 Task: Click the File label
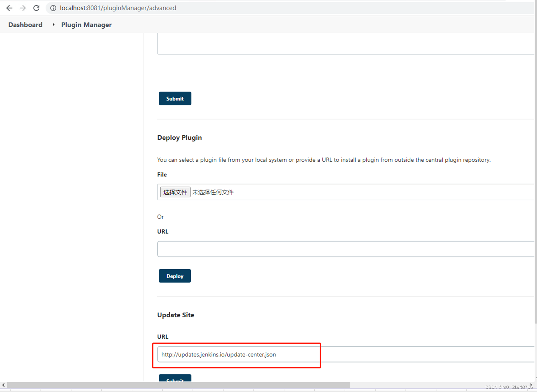(162, 174)
